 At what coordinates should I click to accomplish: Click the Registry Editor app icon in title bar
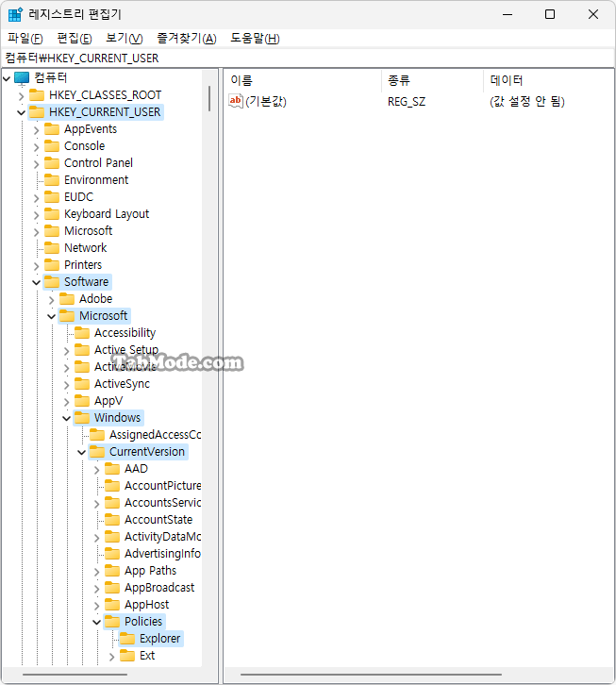pyautogui.click(x=15, y=14)
